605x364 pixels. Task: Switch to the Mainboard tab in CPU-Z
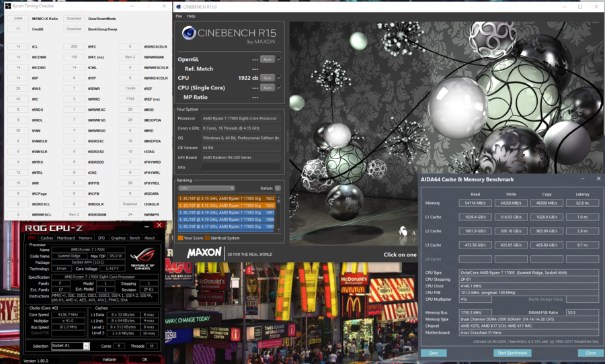click(x=66, y=238)
